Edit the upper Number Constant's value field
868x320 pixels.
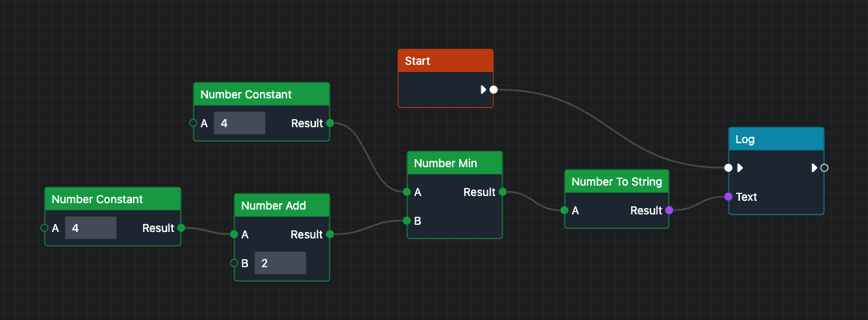click(240, 123)
